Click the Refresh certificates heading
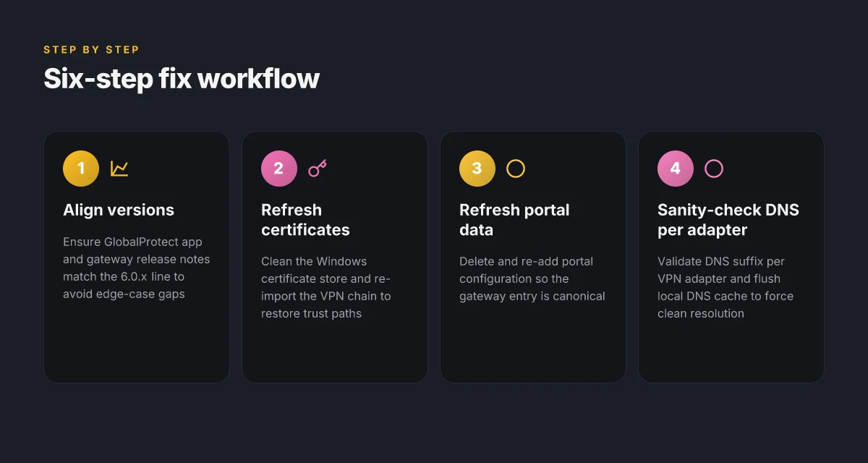The image size is (868, 463). [305, 220]
